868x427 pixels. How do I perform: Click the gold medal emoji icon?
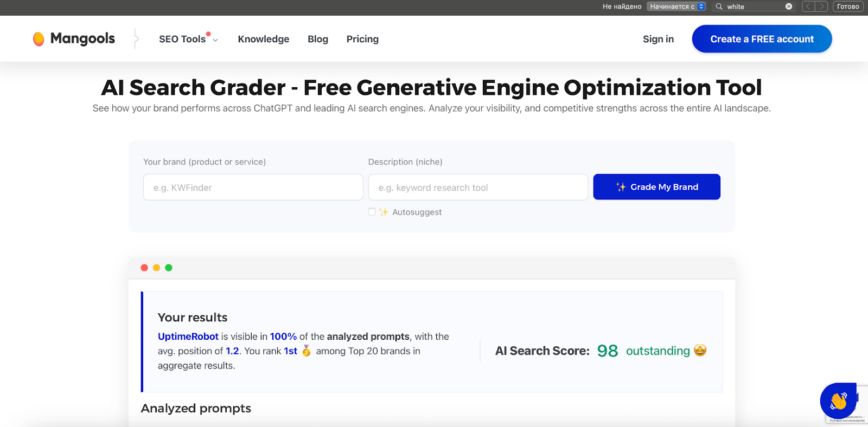pyautogui.click(x=307, y=351)
